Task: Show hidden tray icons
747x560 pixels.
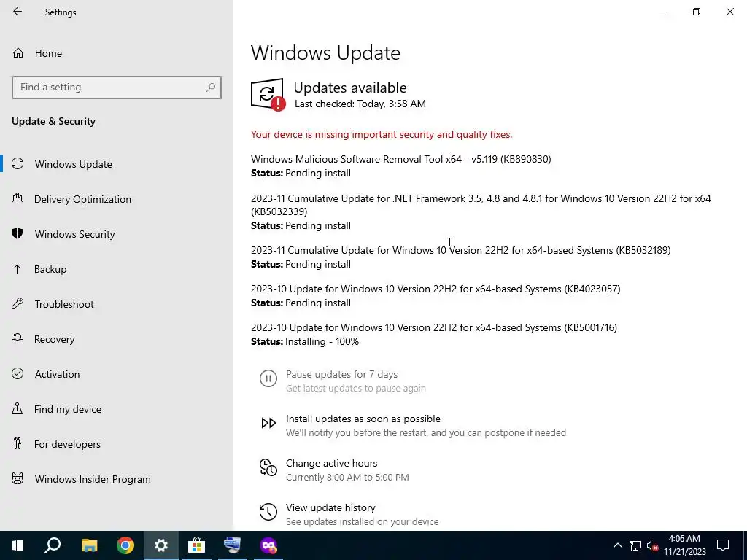Action: point(617,545)
